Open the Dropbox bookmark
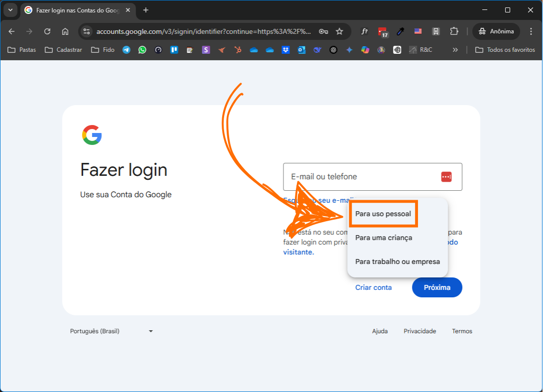 tap(285, 50)
